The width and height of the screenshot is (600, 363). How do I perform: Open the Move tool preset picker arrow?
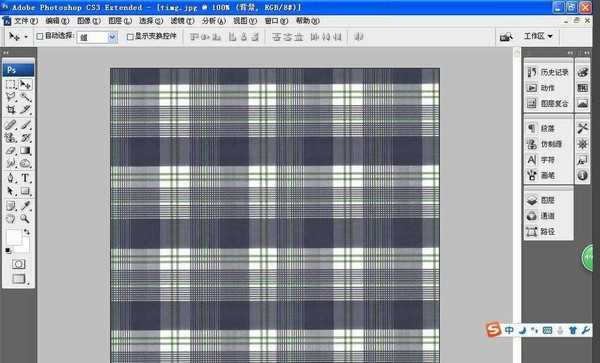pyautogui.click(x=26, y=37)
